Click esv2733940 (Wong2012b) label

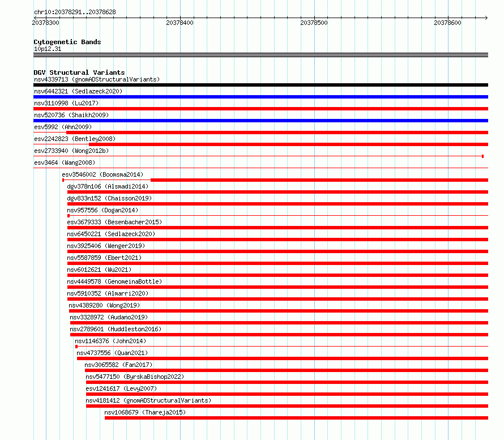71,151
